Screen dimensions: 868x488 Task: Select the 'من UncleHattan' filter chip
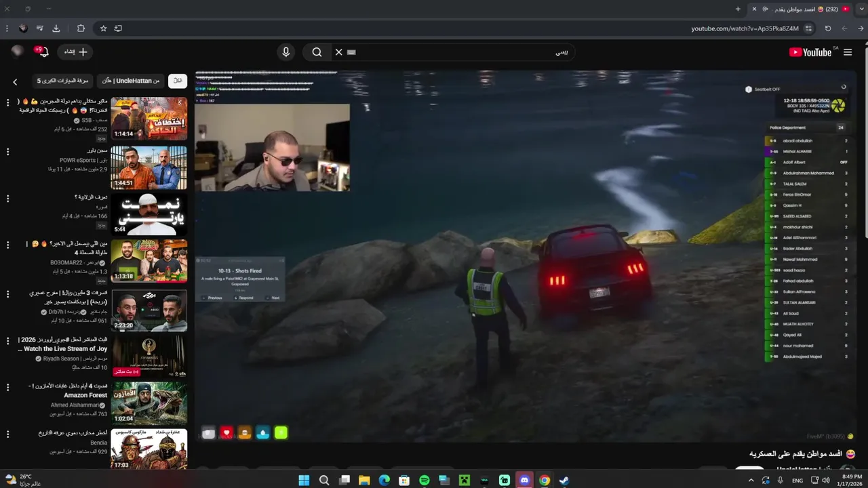tap(131, 81)
